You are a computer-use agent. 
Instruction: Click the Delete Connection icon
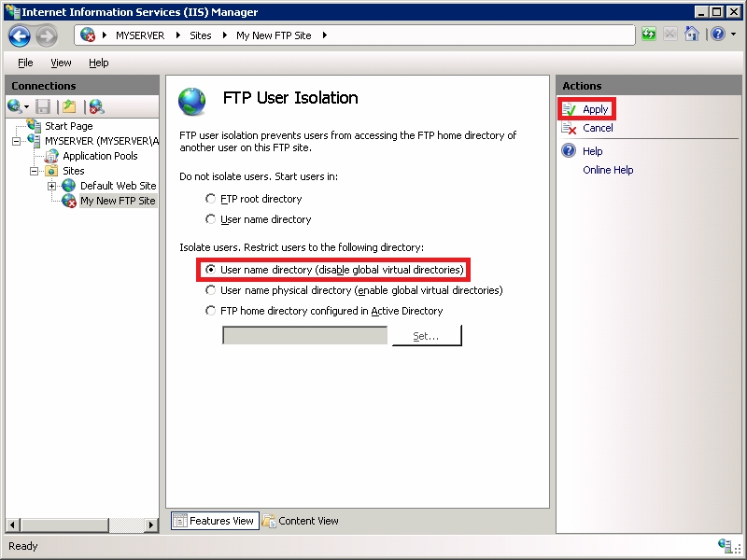tap(97, 106)
